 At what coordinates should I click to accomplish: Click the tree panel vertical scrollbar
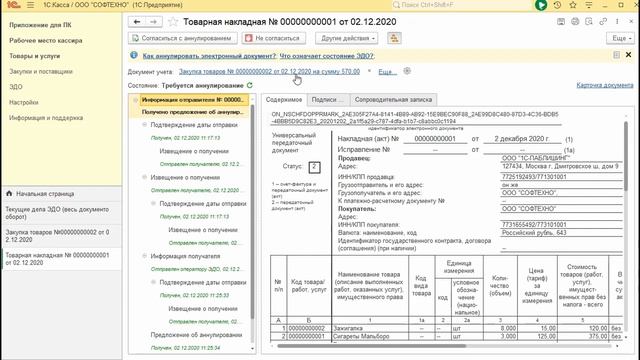(x=253, y=212)
